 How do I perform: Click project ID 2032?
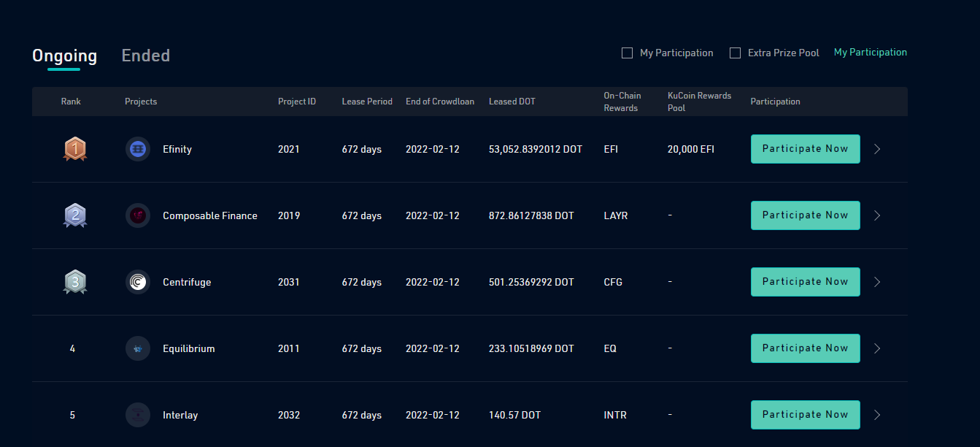(x=289, y=415)
